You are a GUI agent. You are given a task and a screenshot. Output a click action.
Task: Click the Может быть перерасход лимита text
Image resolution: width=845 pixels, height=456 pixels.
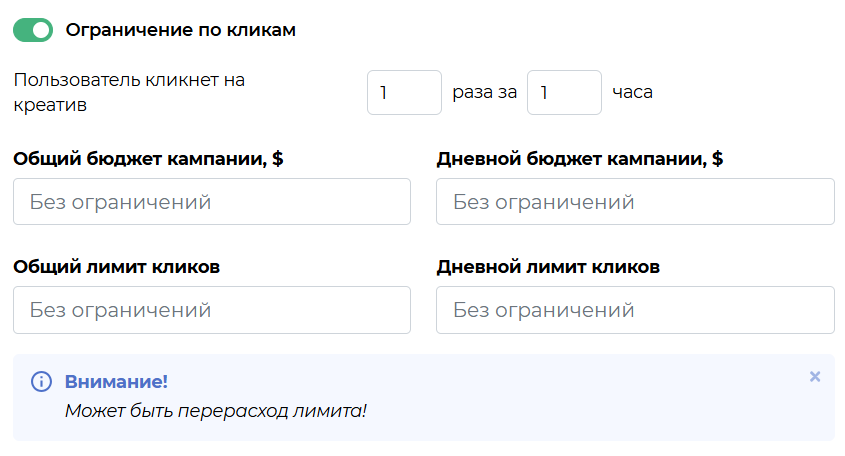[x=216, y=411]
